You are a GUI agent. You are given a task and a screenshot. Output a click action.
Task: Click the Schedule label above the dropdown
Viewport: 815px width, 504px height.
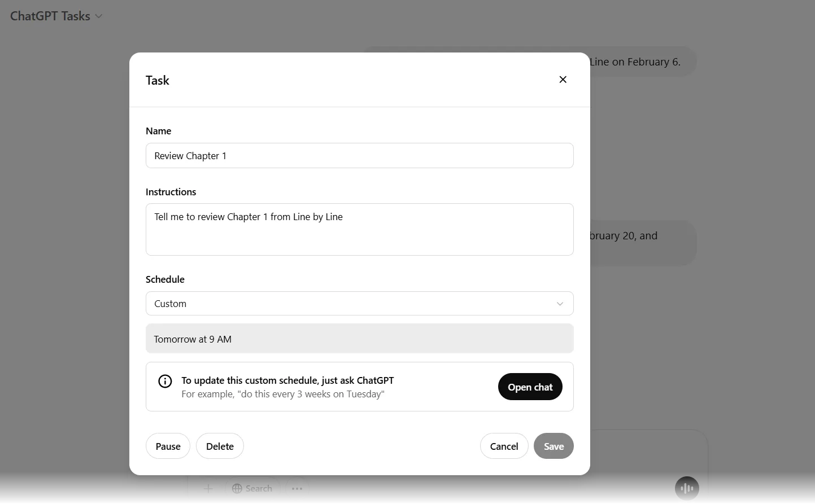pyautogui.click(x=165, y=279)
